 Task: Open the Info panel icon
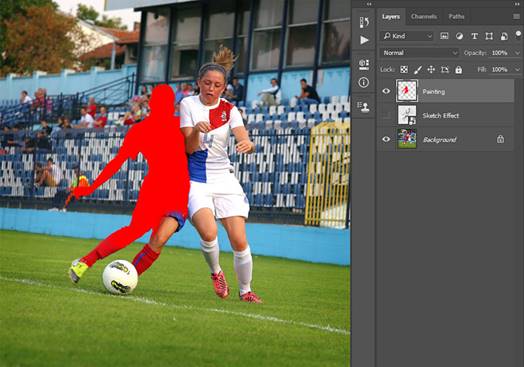click(364, 82)
